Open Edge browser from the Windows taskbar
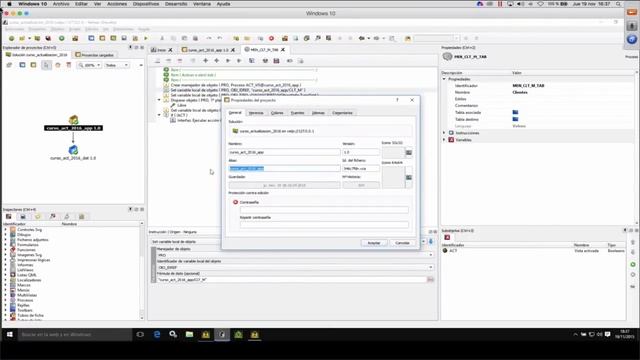This screenshot has height=360, width=640. pos(157,335)
